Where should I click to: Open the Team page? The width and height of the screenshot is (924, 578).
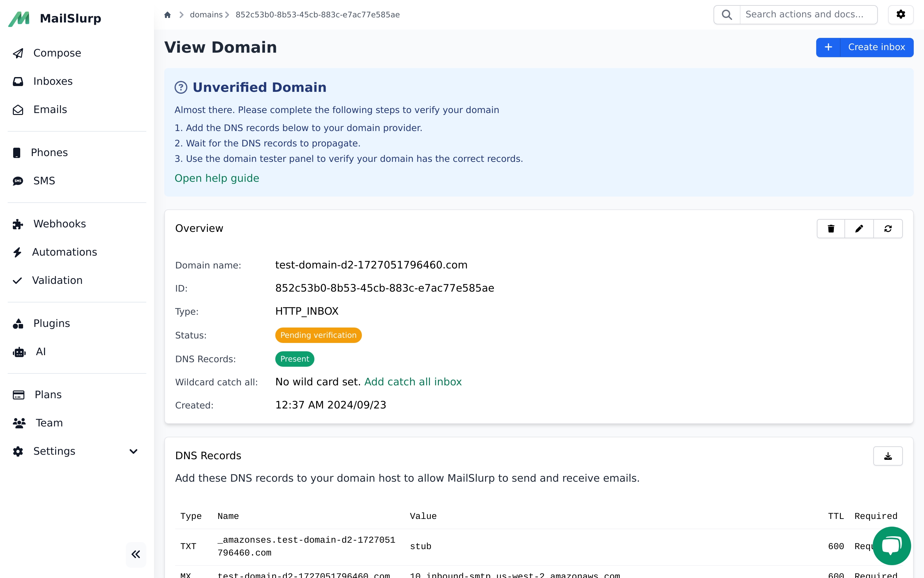click(x=49, y=423)
